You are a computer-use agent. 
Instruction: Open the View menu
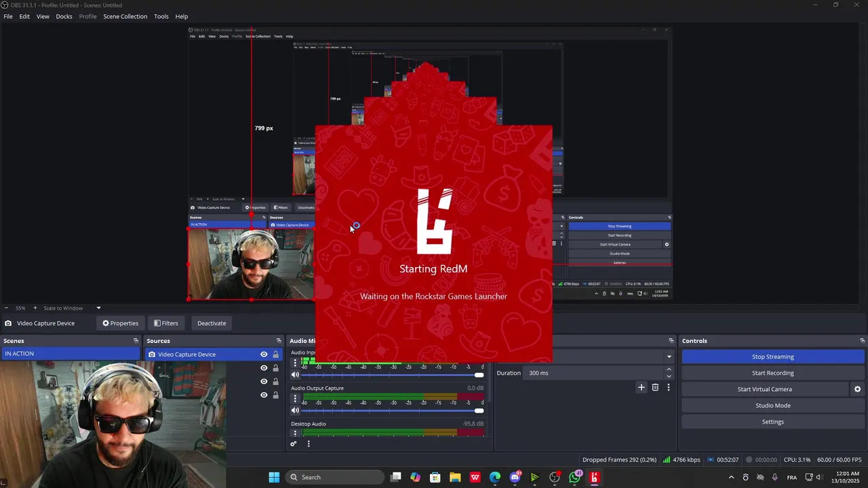point(43,16)
